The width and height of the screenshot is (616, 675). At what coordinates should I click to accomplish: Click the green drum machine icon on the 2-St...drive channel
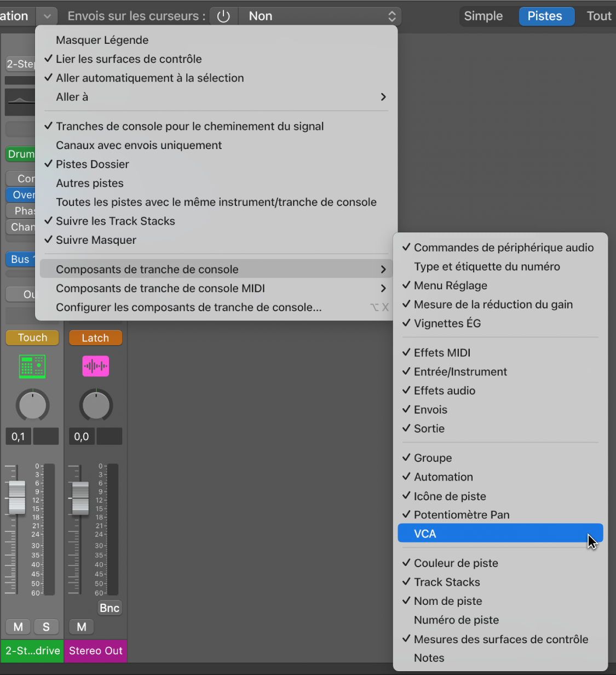point(32,366)
